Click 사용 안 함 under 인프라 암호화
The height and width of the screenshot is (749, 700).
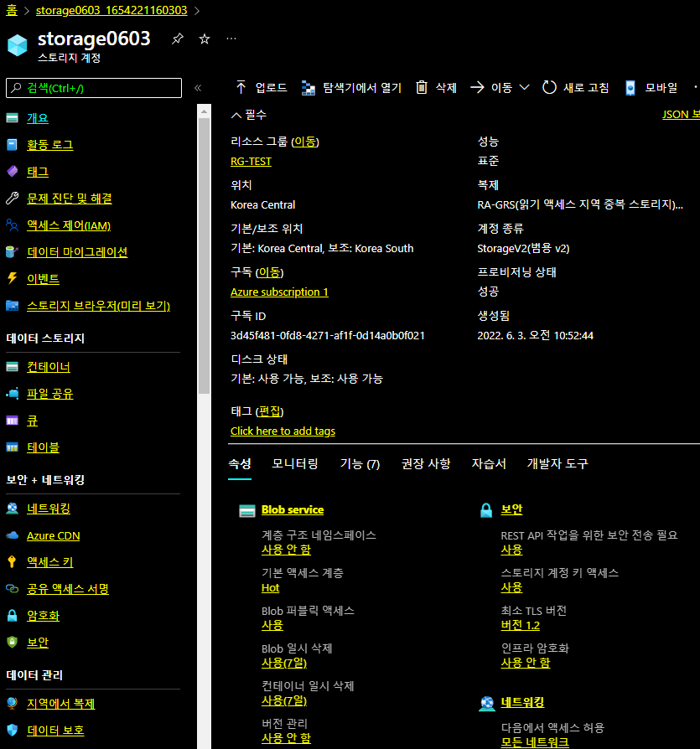[525, 663]
